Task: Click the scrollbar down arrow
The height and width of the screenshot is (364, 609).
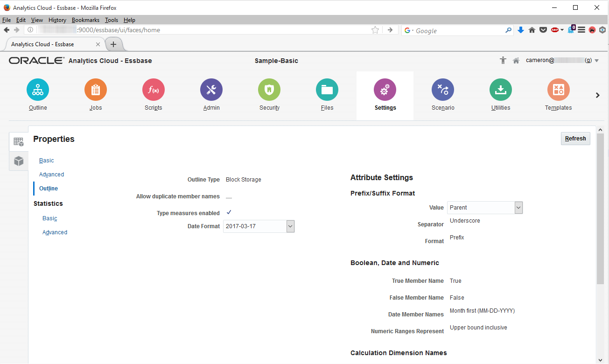Action: click(601, 359)
